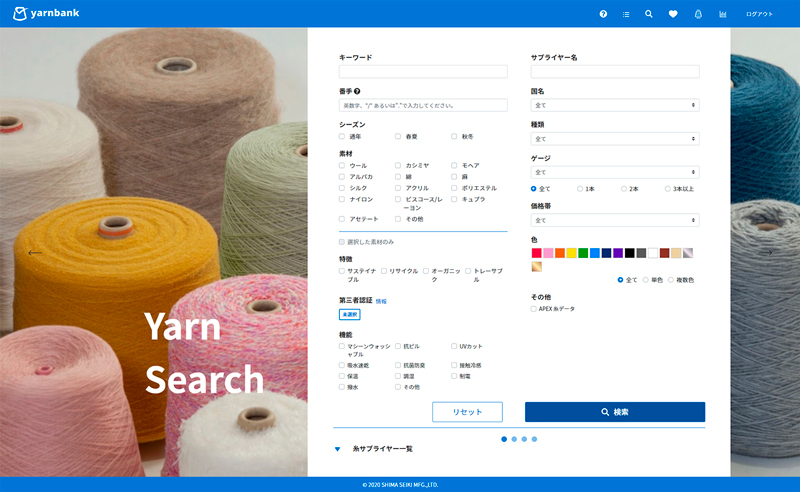This screenshot has height=492, width=800.
Task: Pick the red color swatch
Action: 536,253
